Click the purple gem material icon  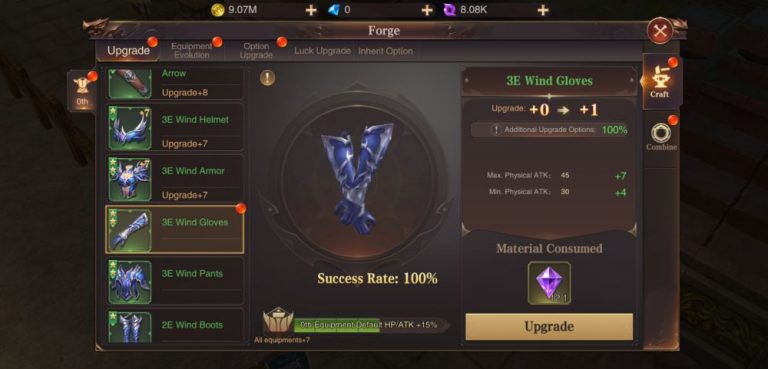(x=549, y=283)
